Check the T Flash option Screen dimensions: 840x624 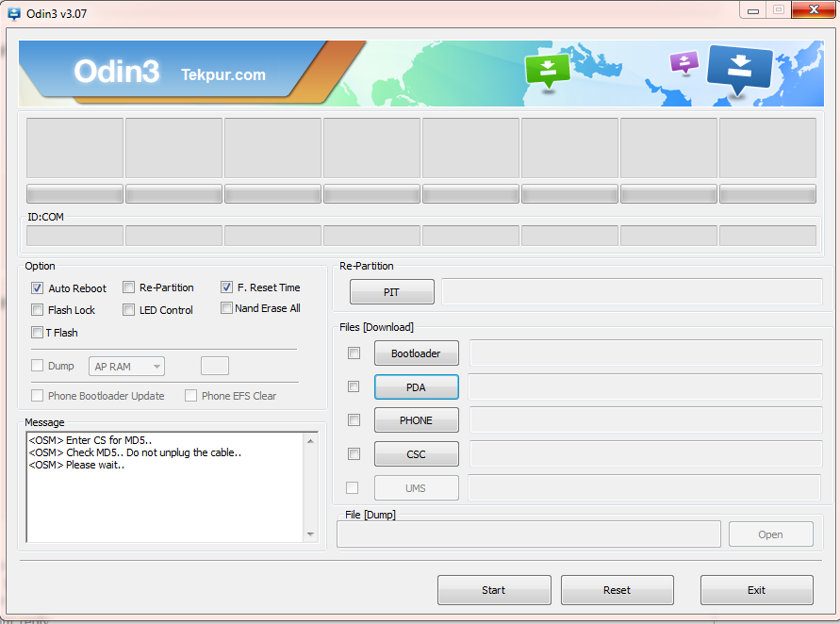pos(37,332)
